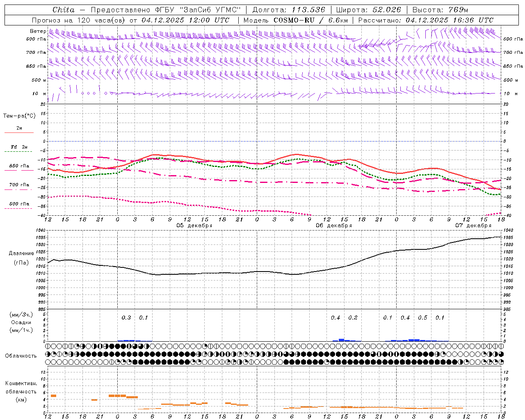Click the "06 декабря" date label
The width and height of the screenshot is (525, 420).
point(334,226)
